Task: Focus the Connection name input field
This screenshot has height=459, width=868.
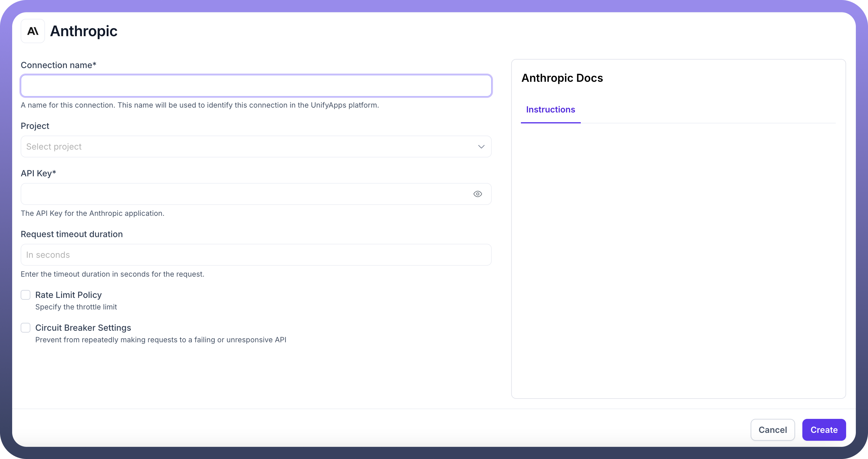Action: pos(256,86)
